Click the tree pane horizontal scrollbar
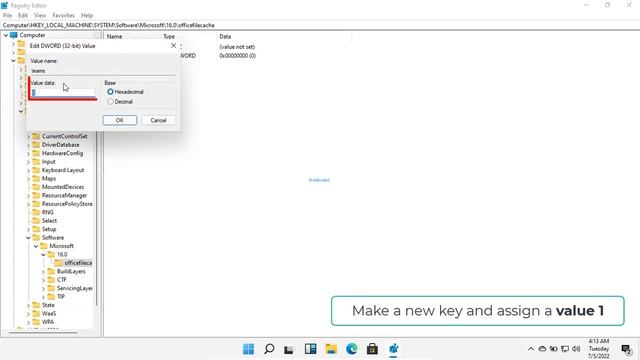Screen dimensions: 640x360 [43, 333]
